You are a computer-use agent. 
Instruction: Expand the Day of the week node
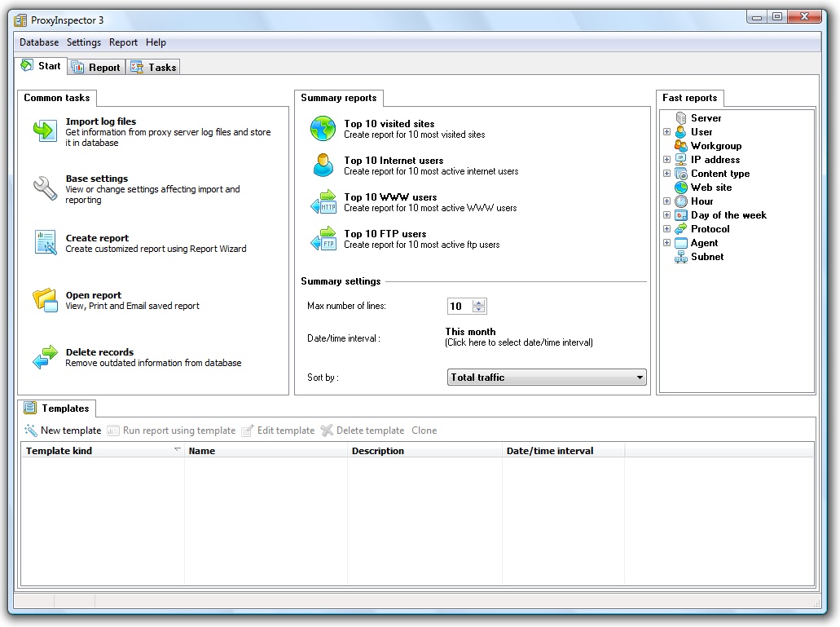pos(667,215)
